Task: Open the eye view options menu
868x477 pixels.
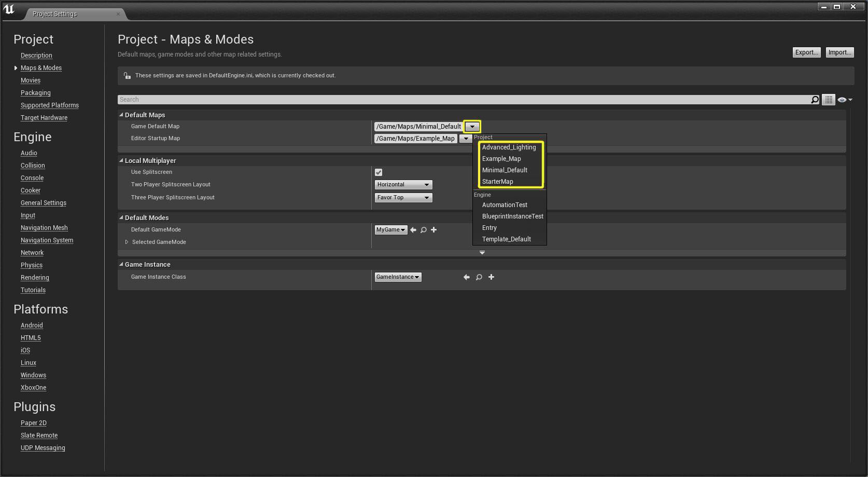Action: pos(844,100)
